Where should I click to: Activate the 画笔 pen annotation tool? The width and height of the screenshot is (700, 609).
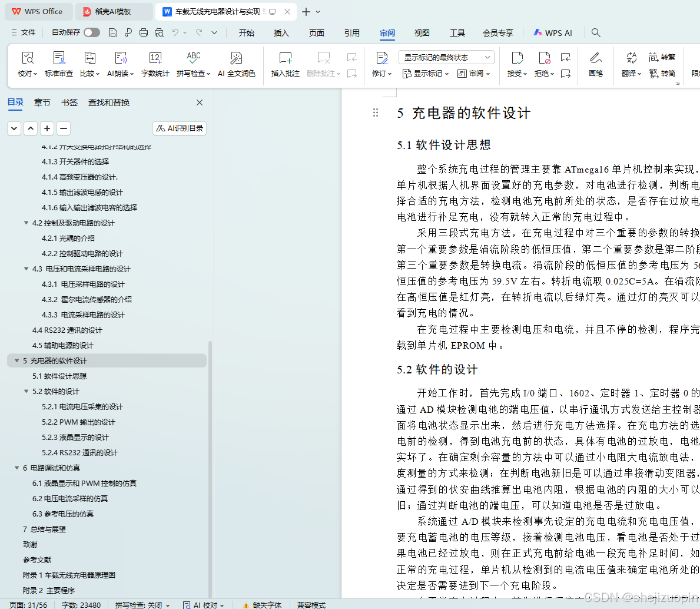tap(595, 65)
